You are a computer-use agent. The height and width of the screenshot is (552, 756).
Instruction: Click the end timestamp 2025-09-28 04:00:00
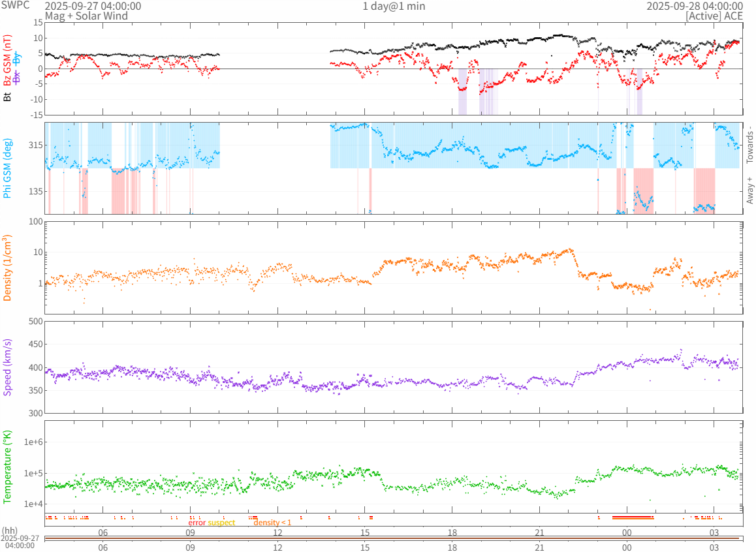tap(694, 6)
